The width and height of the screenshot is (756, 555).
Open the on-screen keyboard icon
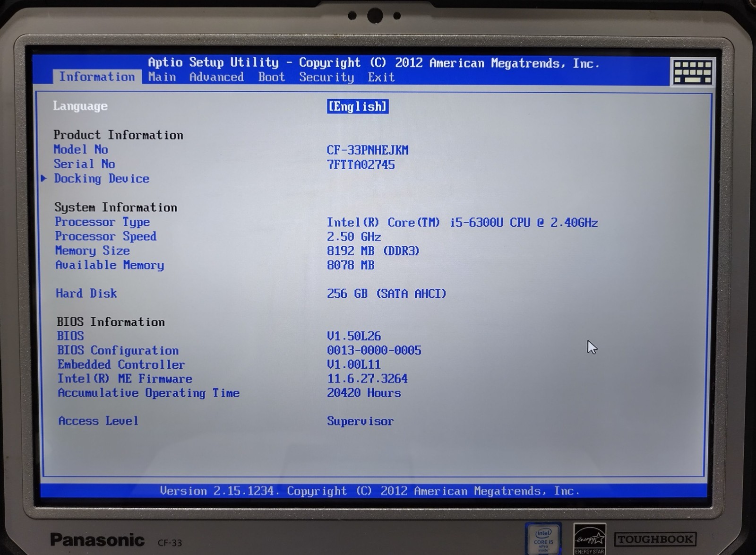[693, 72]
